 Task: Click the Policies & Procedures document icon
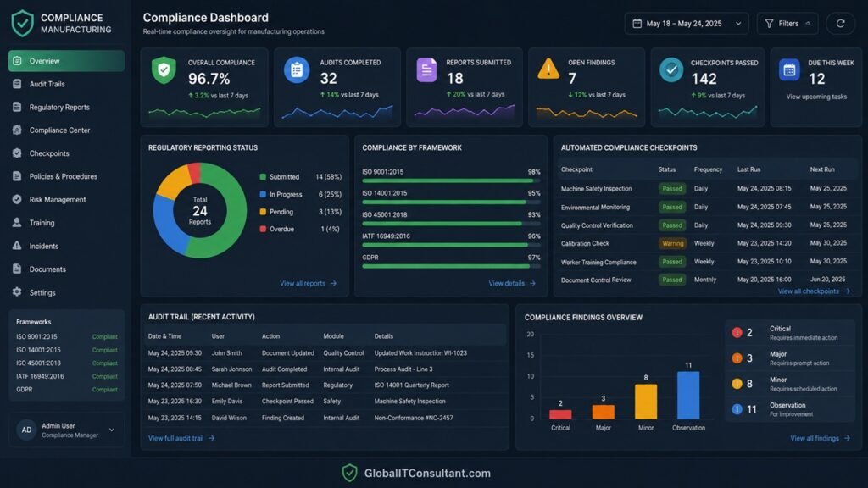(x=17, y=176)
